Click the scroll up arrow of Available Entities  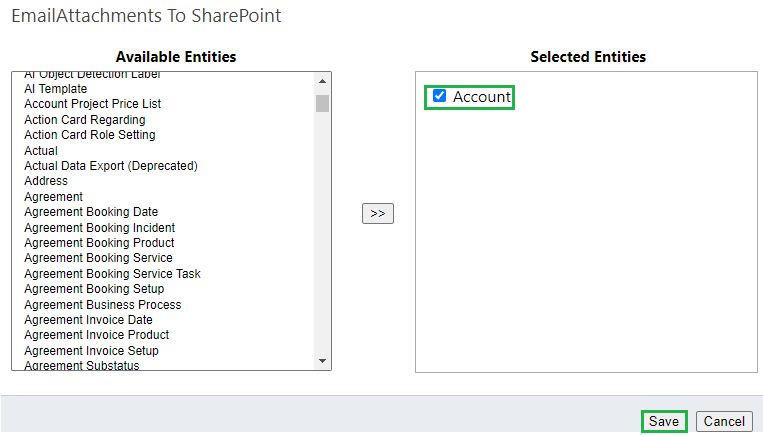[x=322, y=81]
